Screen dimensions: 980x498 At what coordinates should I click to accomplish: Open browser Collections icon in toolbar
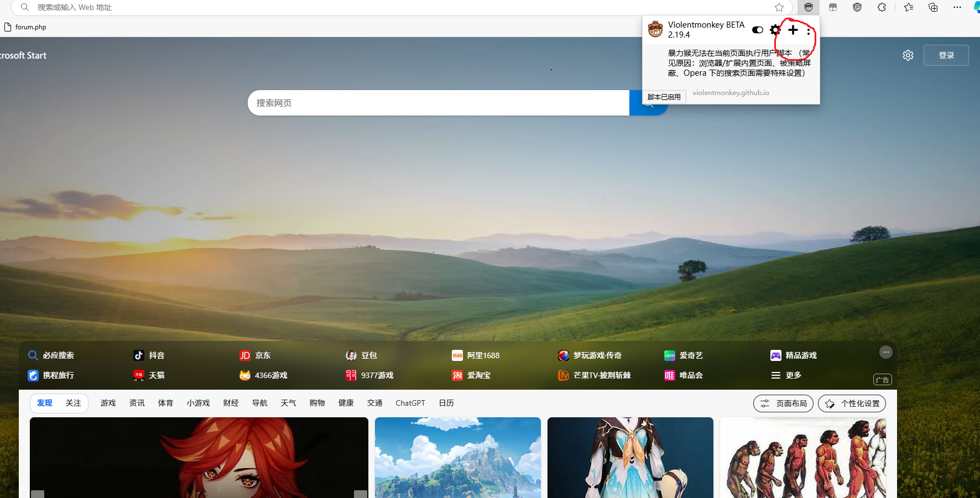click(x=933, y=7)
